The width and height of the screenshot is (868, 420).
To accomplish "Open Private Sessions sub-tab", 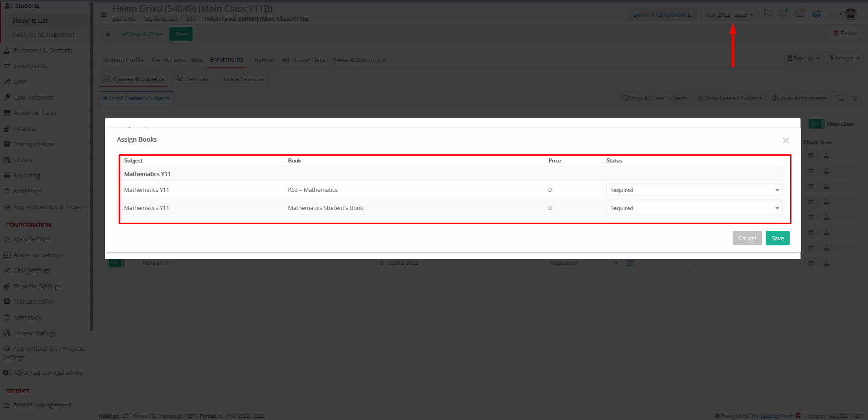I will pyautogui.click(x=242, y=79).
